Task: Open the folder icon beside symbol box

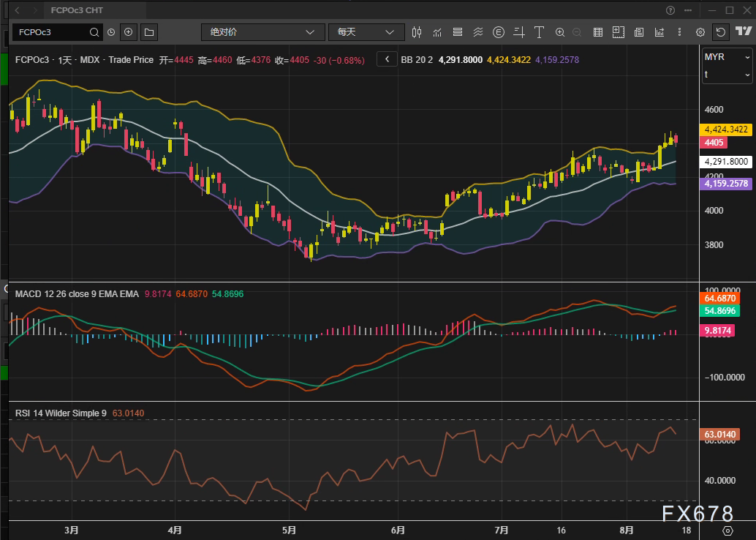Action: click(149, 32)
